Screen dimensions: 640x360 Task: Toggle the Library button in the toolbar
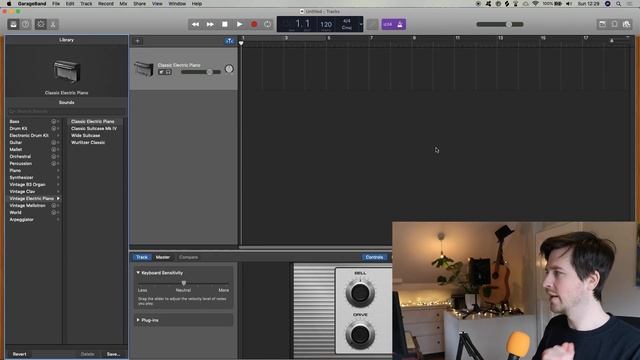(13, 24)
